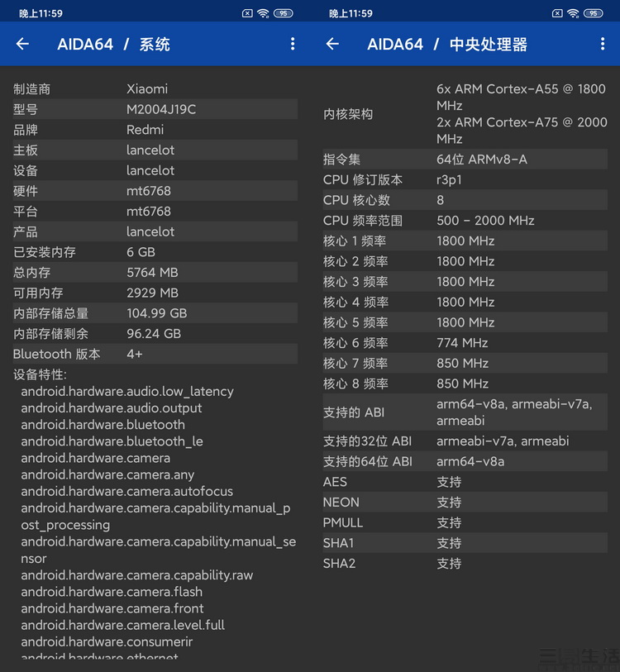This screenshot has width=620, height=672.
Task: Tap the AIDA64 / 中央处理器 title
Action: [447, 44]
